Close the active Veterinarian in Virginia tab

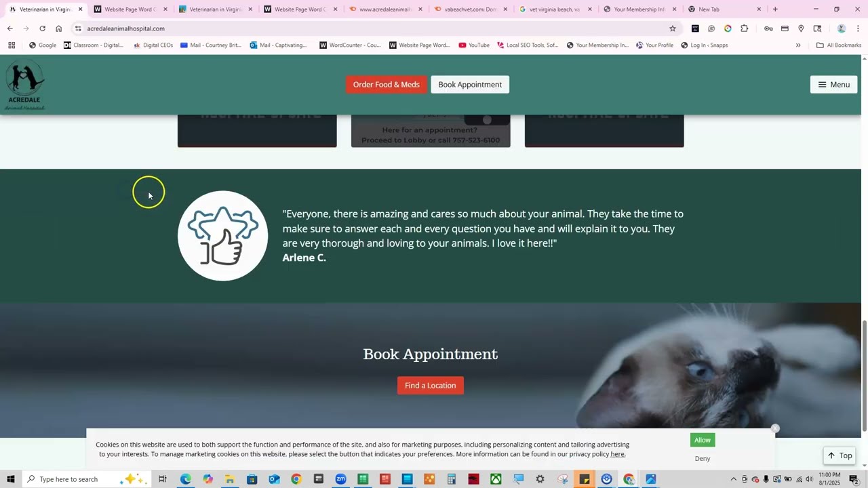(80, 9)
